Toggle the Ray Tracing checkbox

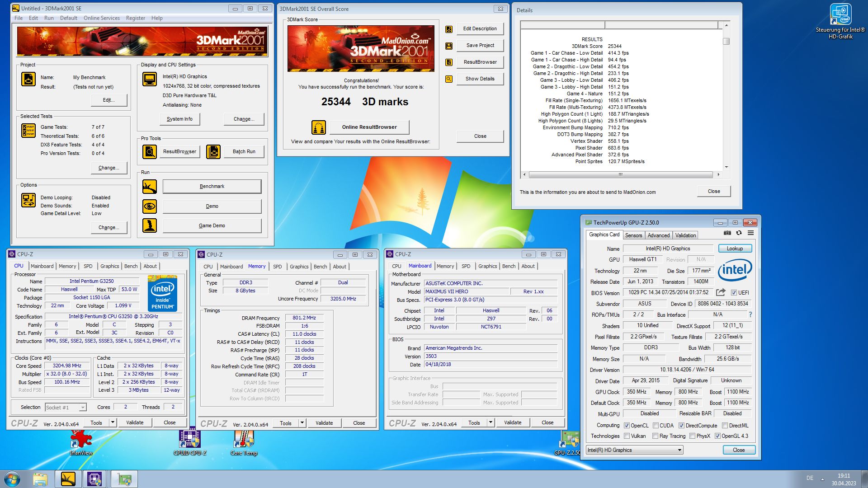tap(655, 436)
